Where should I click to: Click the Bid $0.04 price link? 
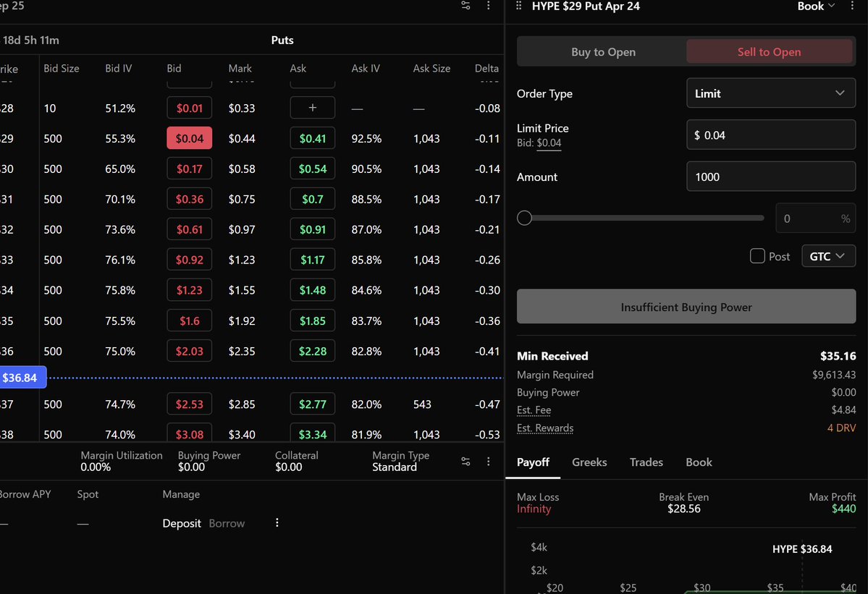[x=549, y=143]
